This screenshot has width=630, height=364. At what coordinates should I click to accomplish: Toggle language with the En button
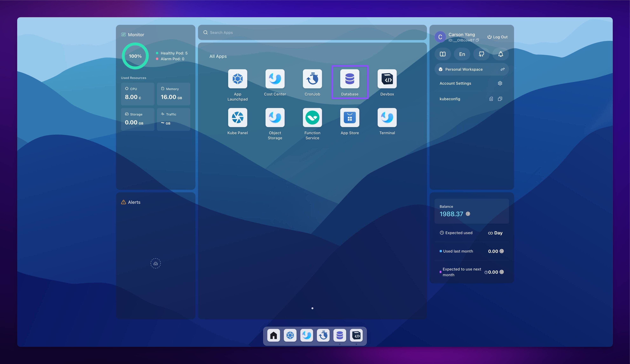tap(462, 54)
